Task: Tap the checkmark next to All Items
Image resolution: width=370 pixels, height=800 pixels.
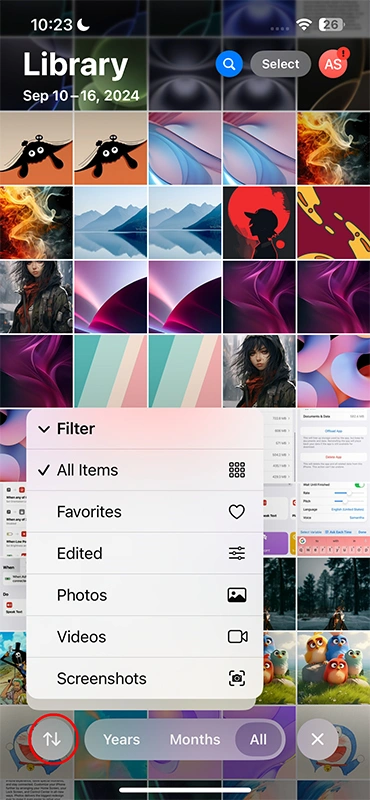Action: coord(44,470)
